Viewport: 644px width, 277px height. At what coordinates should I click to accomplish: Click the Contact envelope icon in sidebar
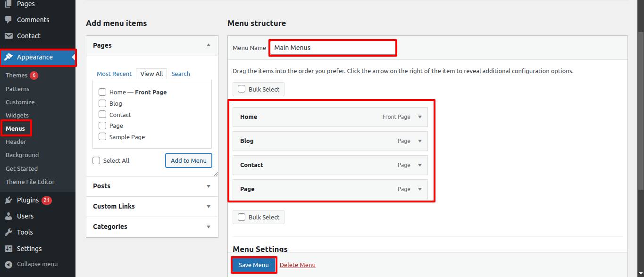pos(8,36)
